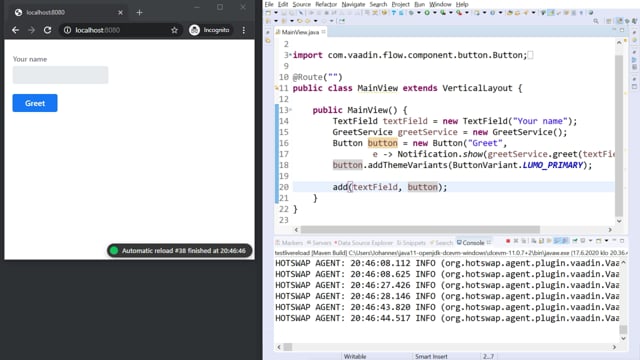Maximize the MainView.java editor area
The width and height of the screenshot is (640, 360).
click(x=622, y=30)
